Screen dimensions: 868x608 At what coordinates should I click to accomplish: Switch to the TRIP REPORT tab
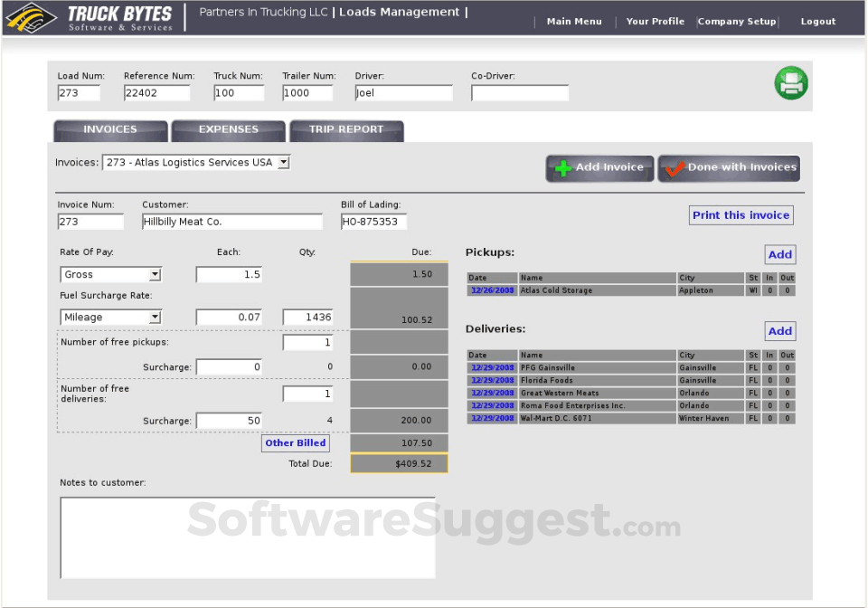[346, 130]
